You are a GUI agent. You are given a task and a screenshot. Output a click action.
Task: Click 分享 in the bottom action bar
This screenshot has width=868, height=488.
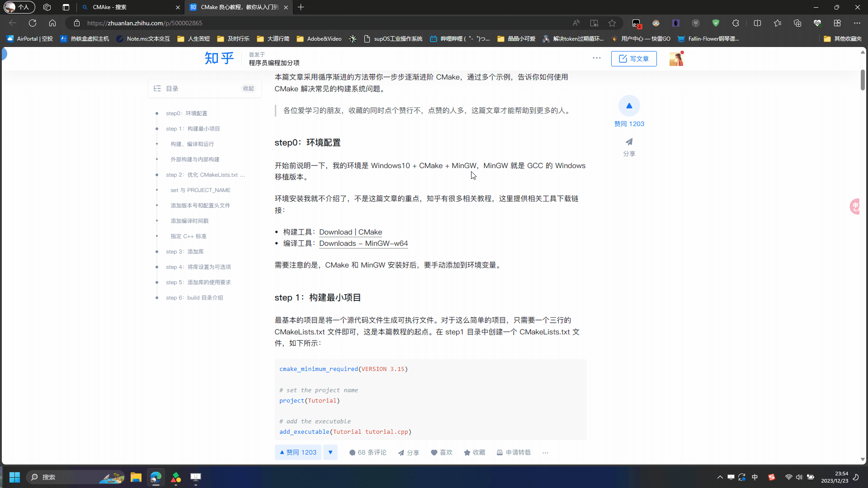(408, 452)
